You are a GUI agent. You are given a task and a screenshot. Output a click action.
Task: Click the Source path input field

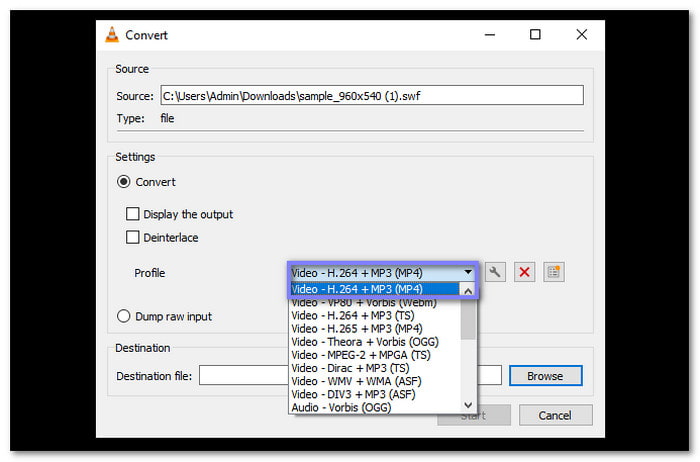point(372,95)
